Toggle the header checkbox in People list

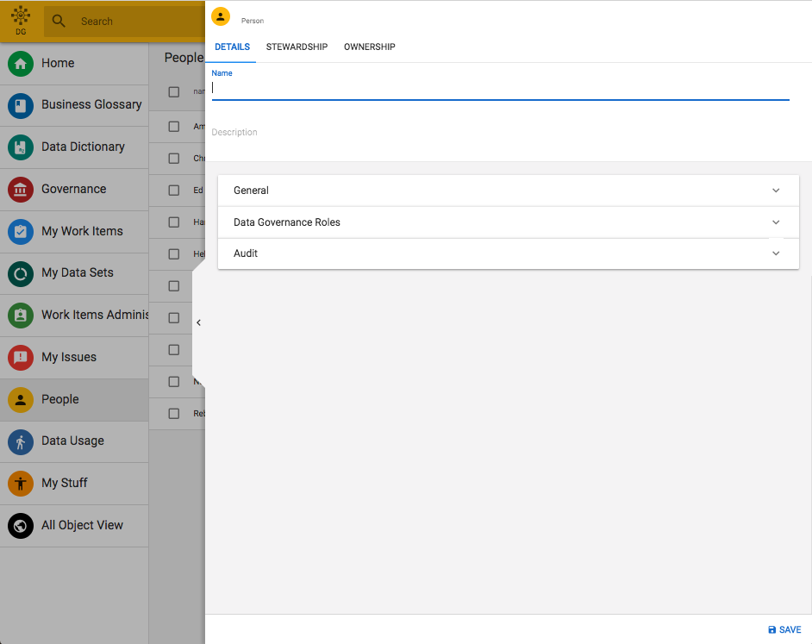click(x=174, y=91)
